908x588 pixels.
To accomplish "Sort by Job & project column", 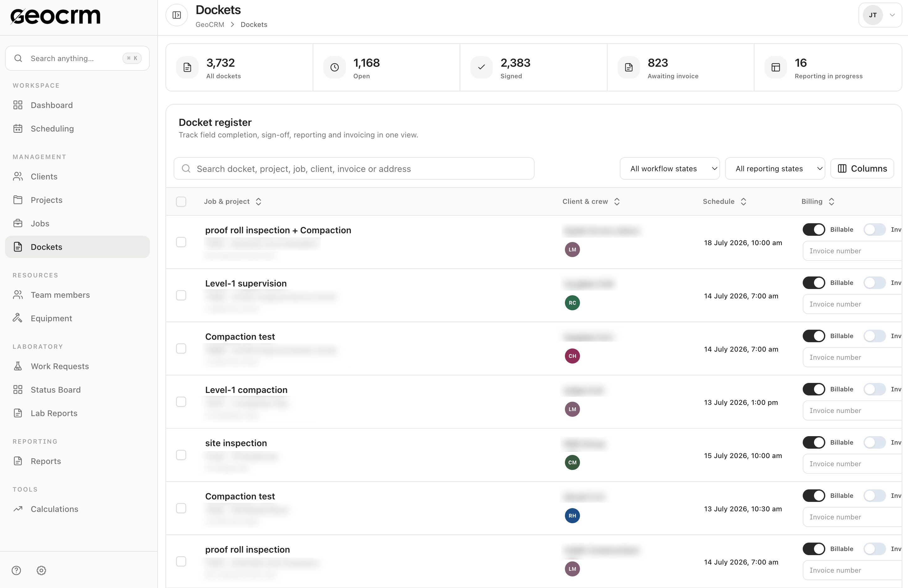I will point(233,201).
